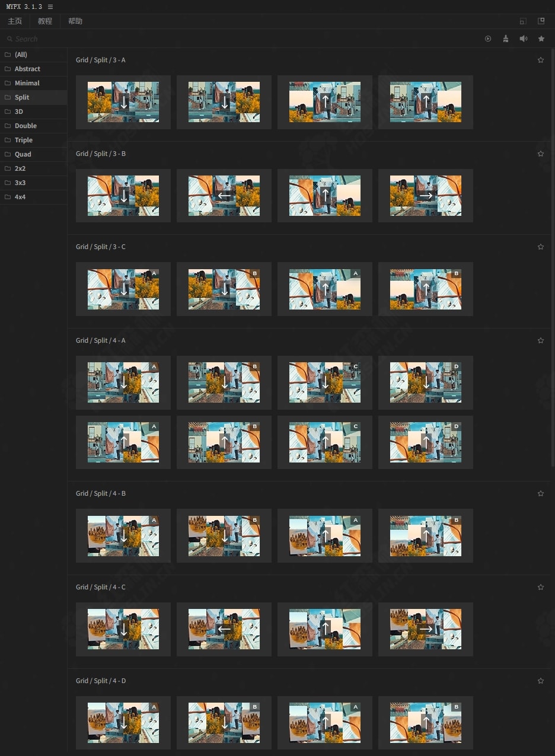Select the (All) category folder

(x=33, y=55)
